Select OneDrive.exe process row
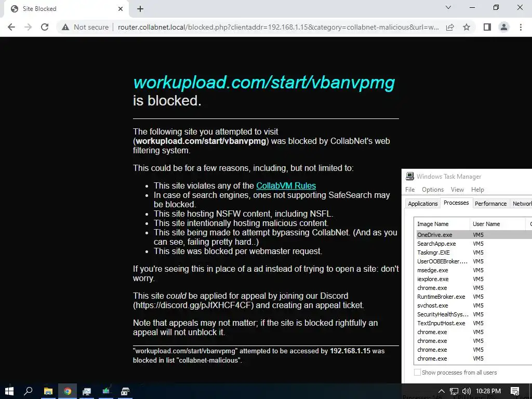This screenshot has width=532, height=399. point(474,235)
